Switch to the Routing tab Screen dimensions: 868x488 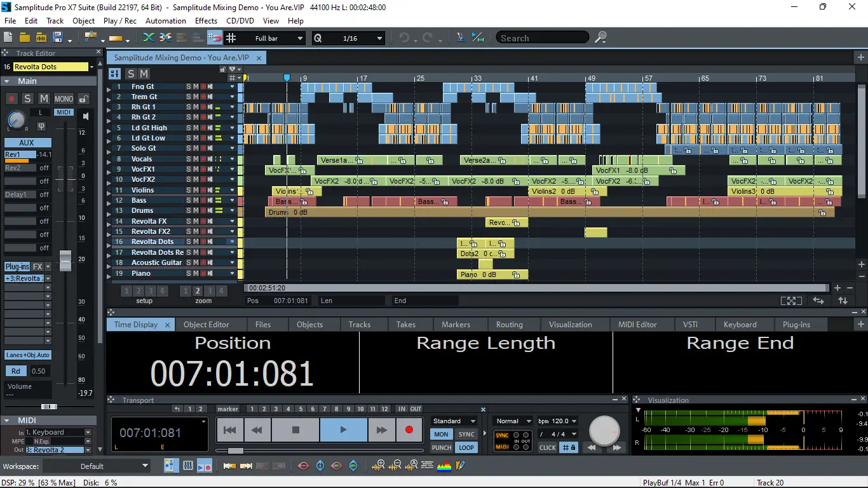tap(510, 324)
